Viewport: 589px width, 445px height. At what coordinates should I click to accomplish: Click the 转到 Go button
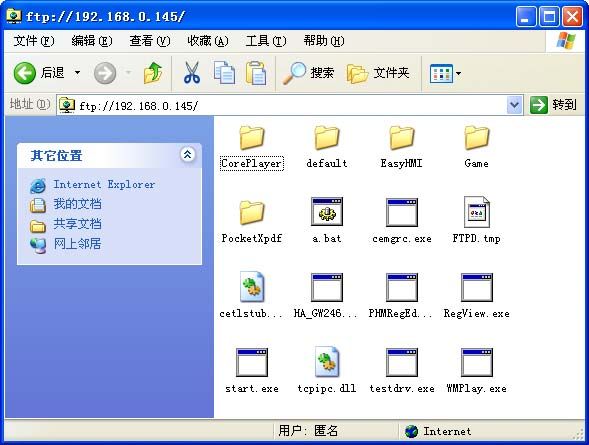553,105
